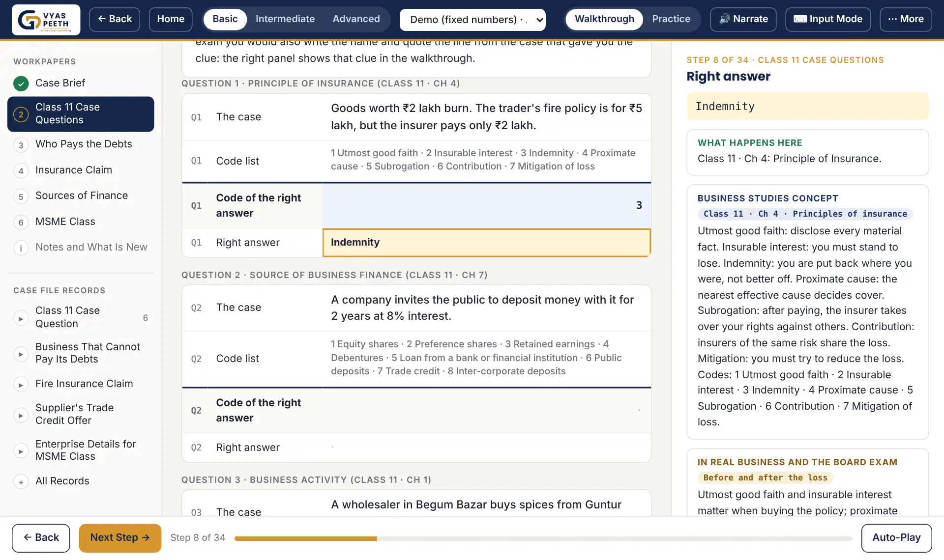Expand Class 11 Case Question record arrow
The width and height of the screenshot is (944, 560).
[x=21, y=318]
